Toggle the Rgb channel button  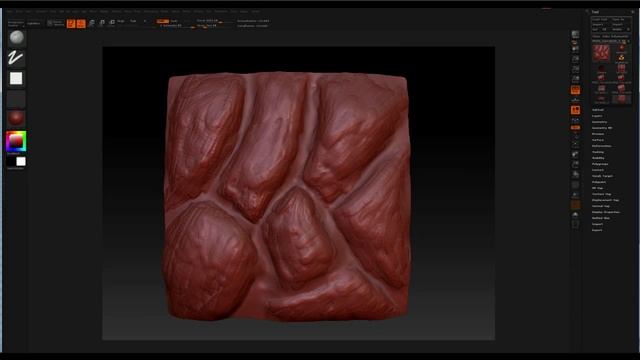coord(133,21)
